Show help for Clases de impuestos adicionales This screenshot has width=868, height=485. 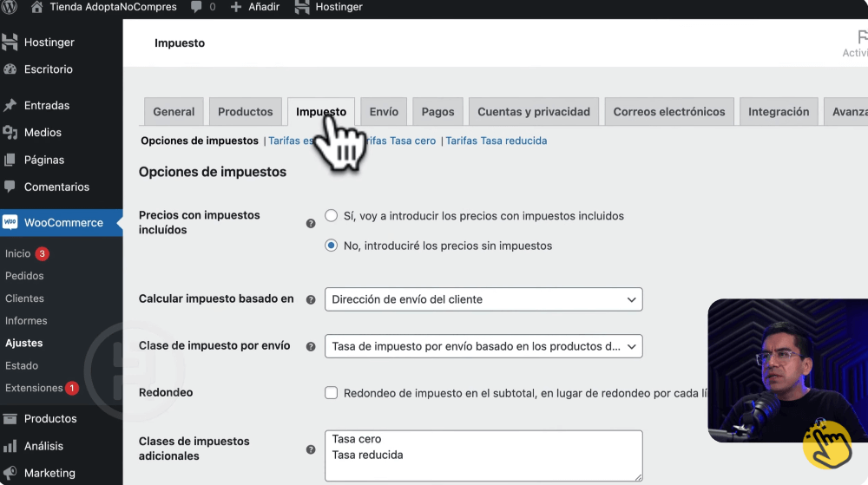[x=311, y=449]
